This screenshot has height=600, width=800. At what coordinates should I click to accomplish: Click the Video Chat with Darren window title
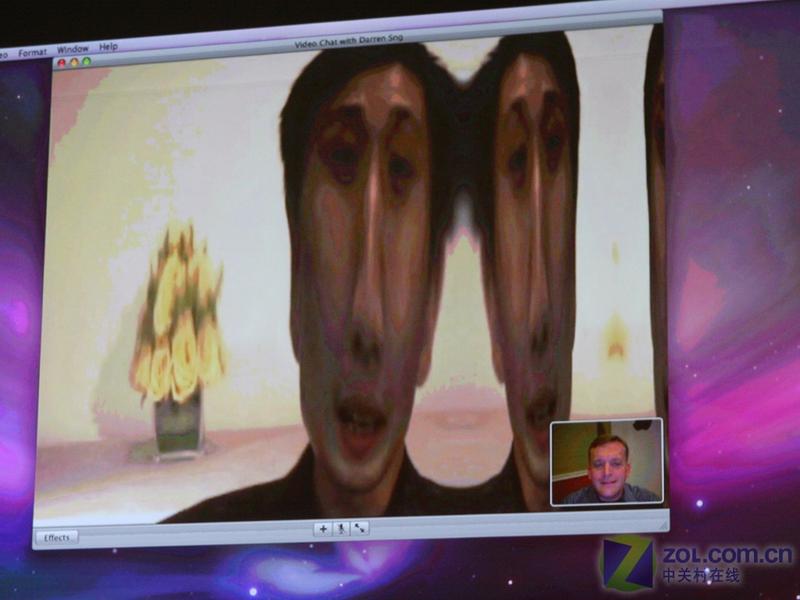pos(349,41)
